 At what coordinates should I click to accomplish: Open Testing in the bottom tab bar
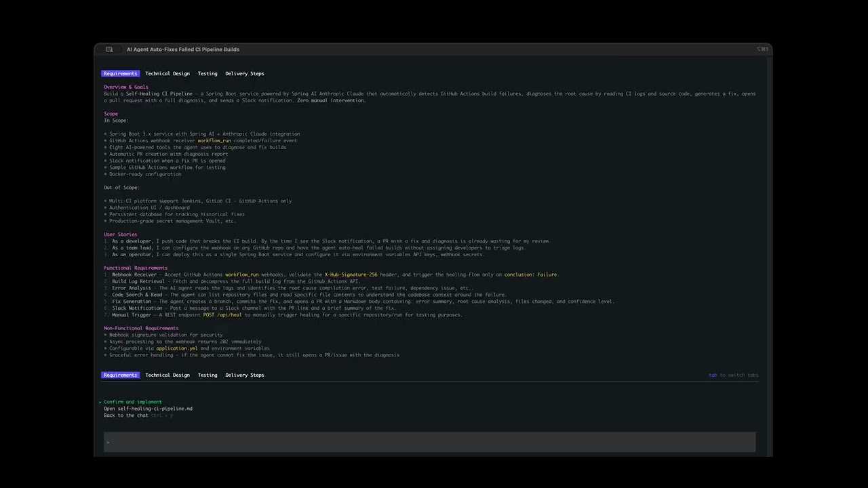pyautogui.click(x=208, y=375)
